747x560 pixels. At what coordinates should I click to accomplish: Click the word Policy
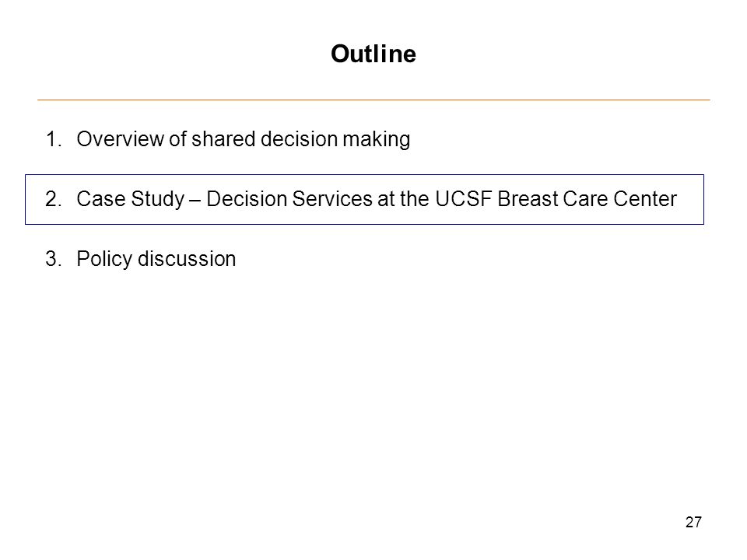coord(104,260)
